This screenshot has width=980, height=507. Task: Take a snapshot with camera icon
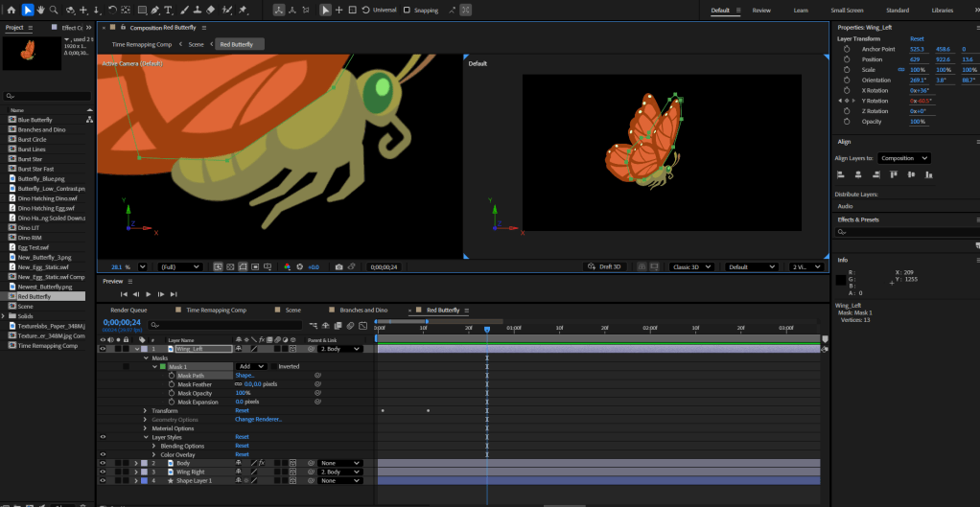339,266
